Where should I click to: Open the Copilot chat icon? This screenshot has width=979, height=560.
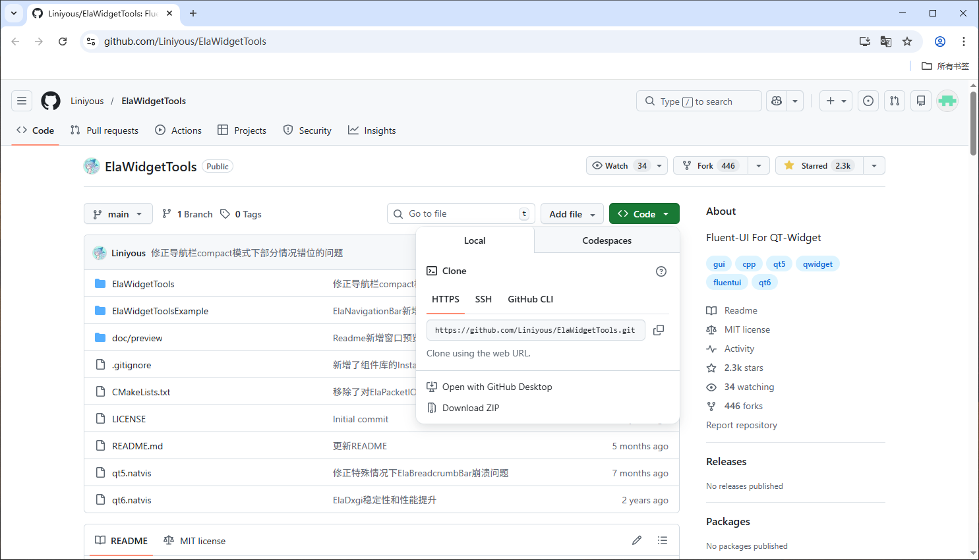(x=777, y=101)
